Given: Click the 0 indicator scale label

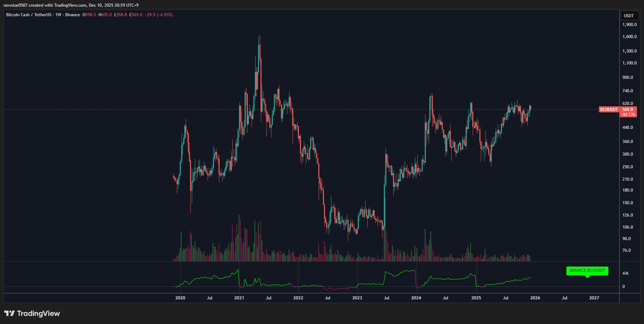Looking at the screenshot, I should click(x=624, y=287).
